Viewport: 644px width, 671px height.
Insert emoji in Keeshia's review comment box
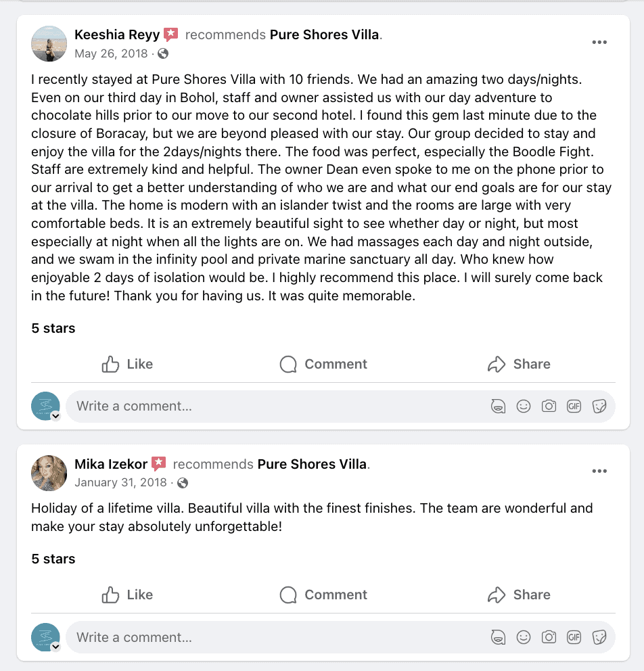524,407
